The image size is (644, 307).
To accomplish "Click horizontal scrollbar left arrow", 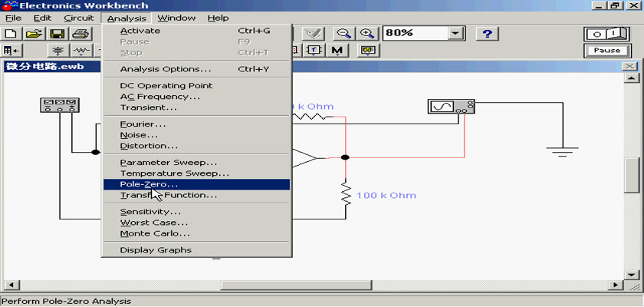I will point(11,285).
